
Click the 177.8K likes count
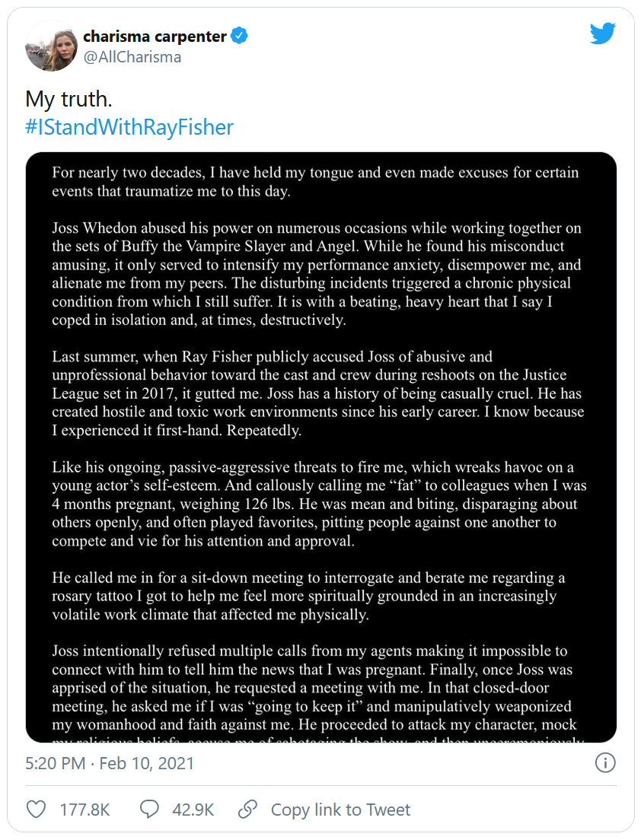click(83, 810)
